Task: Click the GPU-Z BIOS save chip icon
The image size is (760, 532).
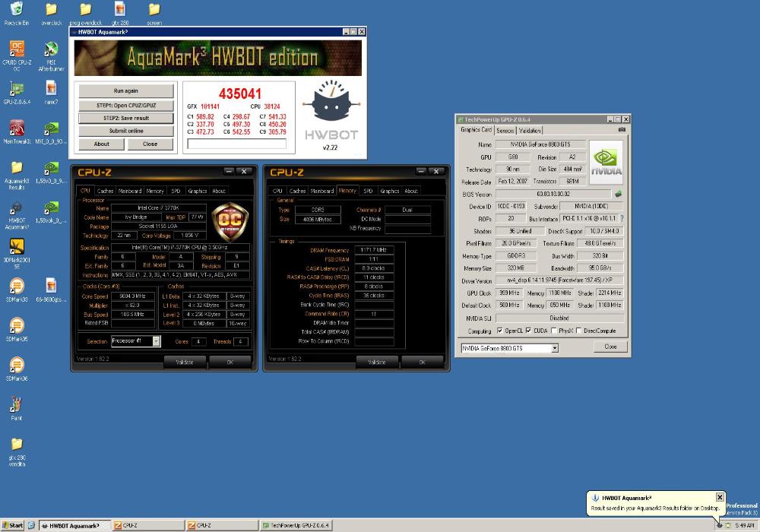Action: pos(618,194)
